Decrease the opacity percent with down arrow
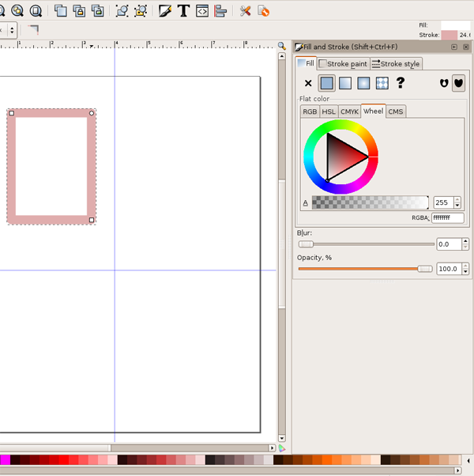 pos(465,272)
